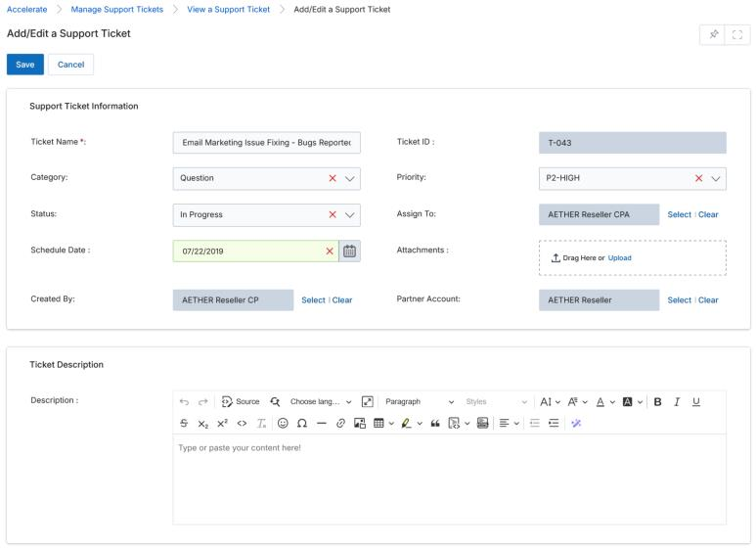Apply highlight marker to text

(407, 424)
